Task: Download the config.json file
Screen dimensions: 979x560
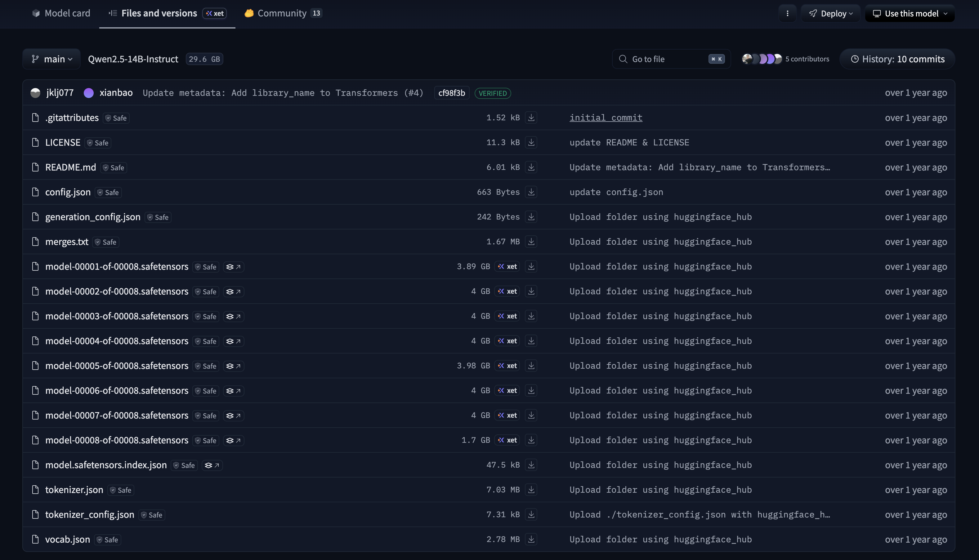Action: pos(531,192)
